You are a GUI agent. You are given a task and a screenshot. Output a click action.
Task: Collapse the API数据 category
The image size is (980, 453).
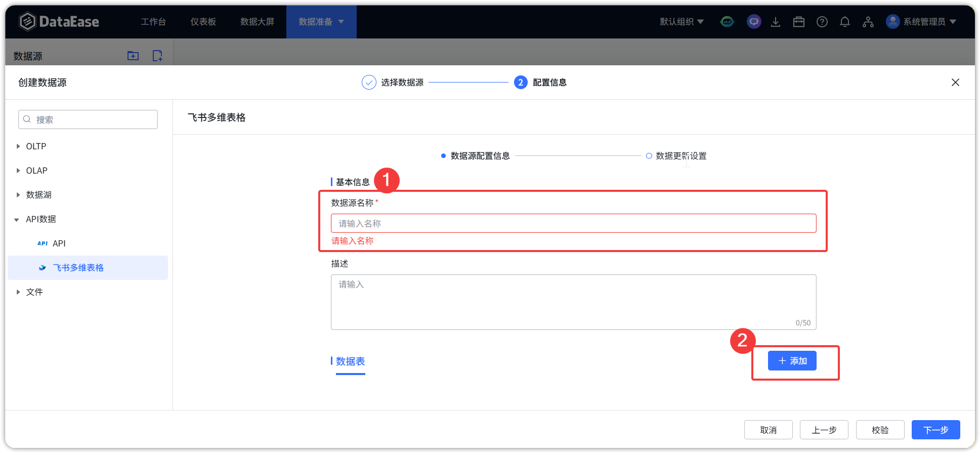click(17, 220)
